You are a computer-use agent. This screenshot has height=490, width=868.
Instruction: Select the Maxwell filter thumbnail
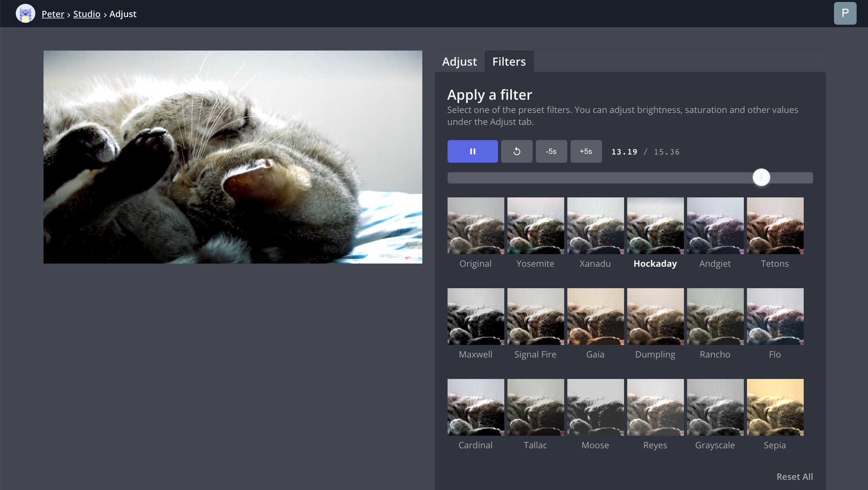476,316
